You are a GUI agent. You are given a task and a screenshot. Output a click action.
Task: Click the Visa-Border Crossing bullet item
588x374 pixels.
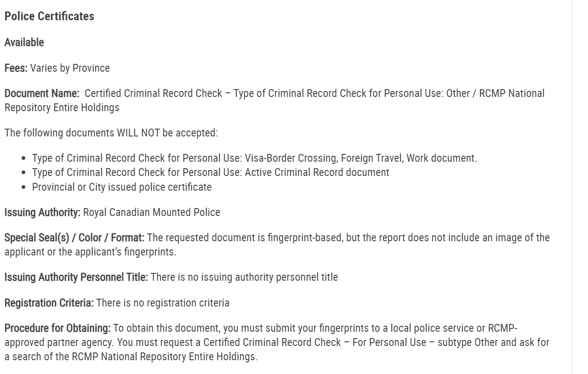point(254,158)
